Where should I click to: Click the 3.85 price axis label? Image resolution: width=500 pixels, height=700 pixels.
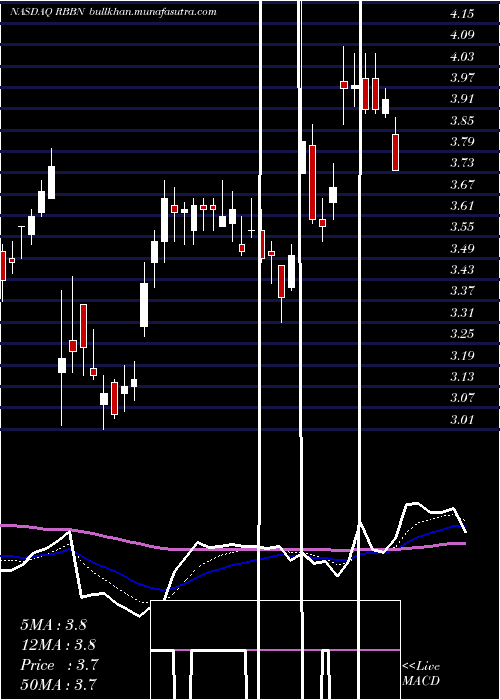click(x=462, y=121)
